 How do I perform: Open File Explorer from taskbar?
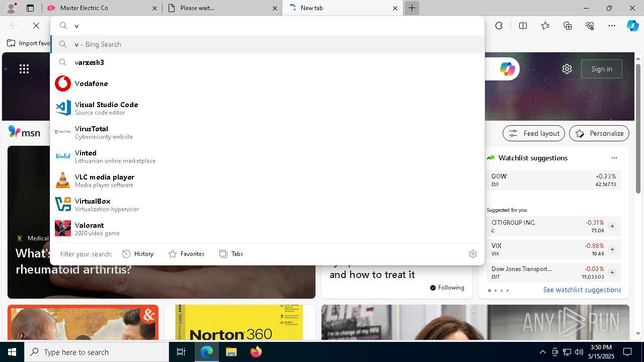(231, 352)
